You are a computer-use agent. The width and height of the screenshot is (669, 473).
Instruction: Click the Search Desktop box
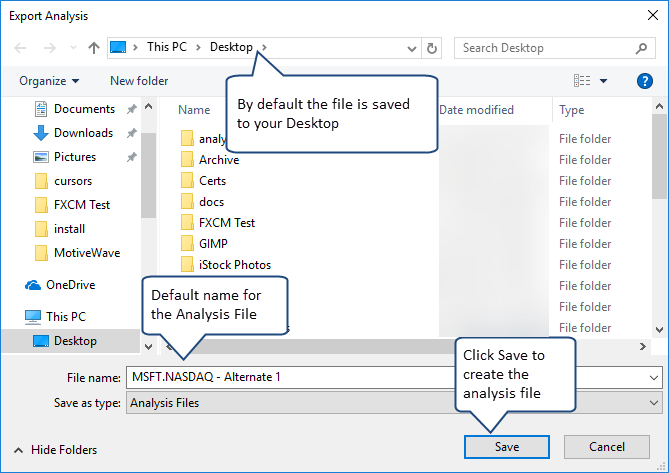545,48
